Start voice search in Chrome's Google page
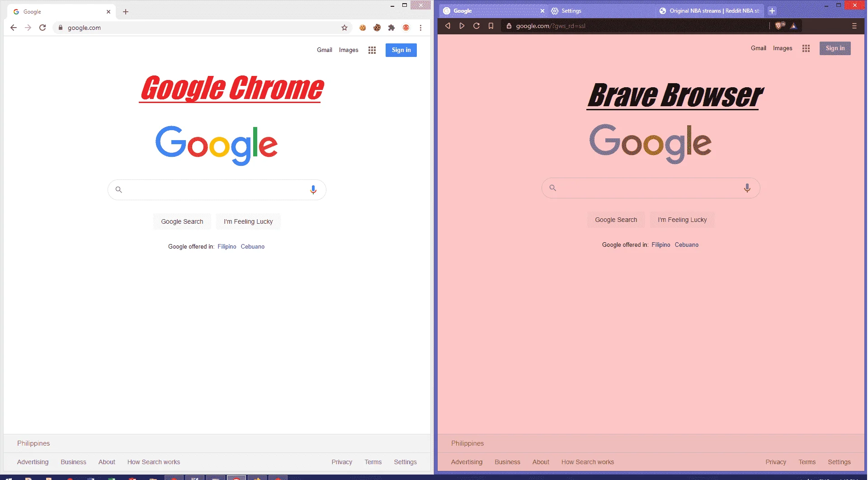Screen dimensions: 868x480 pos(313,190)
